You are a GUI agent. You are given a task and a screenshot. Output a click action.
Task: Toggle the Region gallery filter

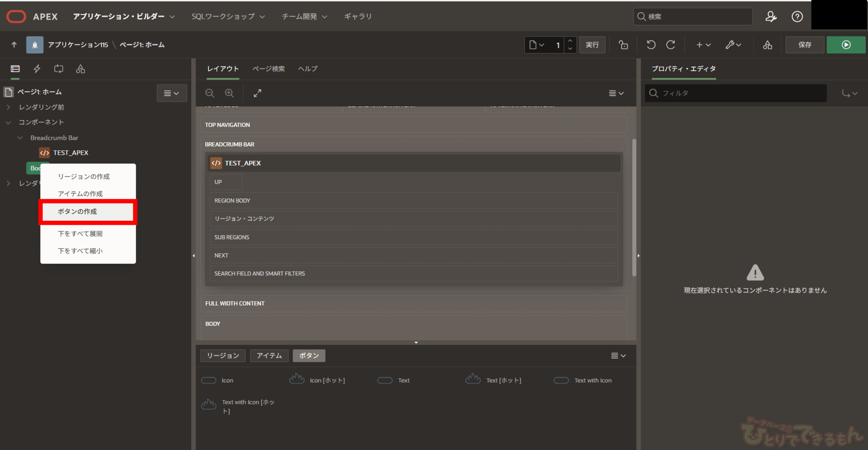[223, 355]
